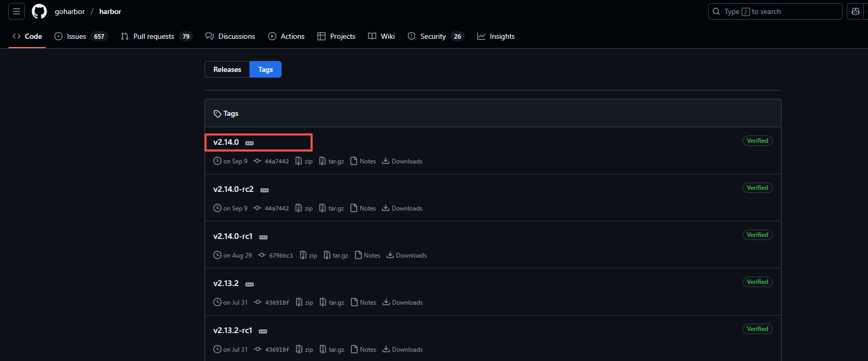Open the Pull requests tab
The image size is (868, 361).
156,36
